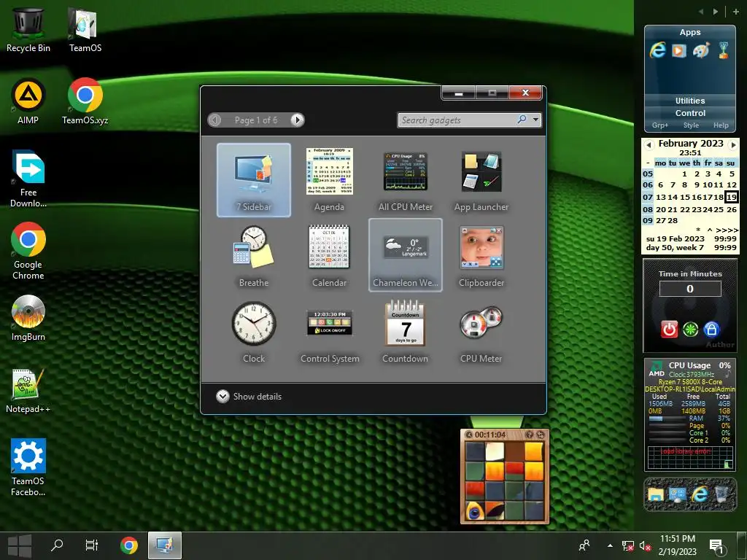Open the AIMP desktop shortcut
The width and height of the screenshot is (747, 560).
tap(28, 101)
